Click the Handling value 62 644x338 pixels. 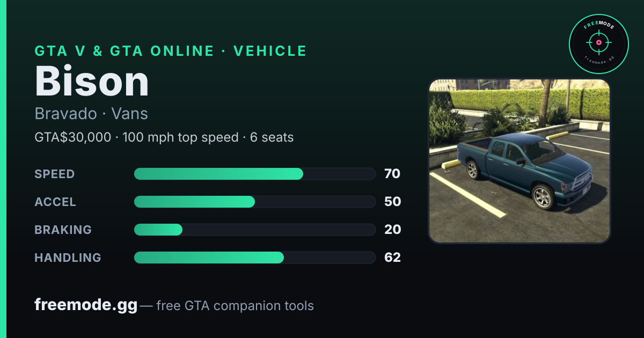click(392, 258)
